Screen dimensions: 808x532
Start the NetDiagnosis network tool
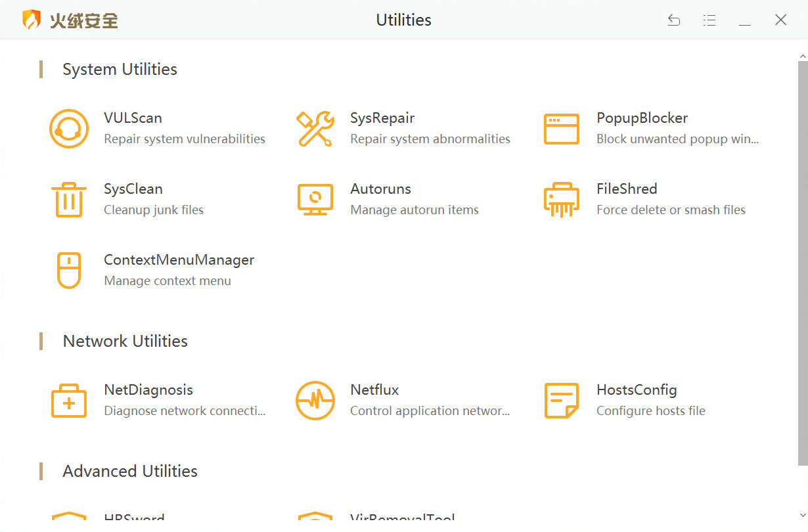(x=69, y=400)
